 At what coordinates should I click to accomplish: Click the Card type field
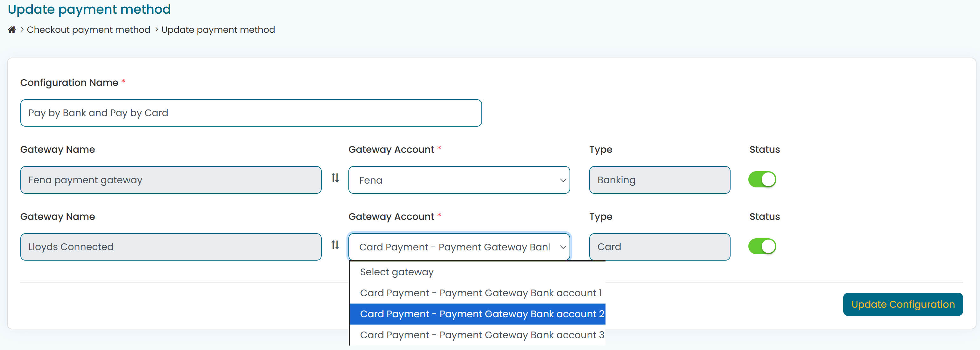[659, 247]
